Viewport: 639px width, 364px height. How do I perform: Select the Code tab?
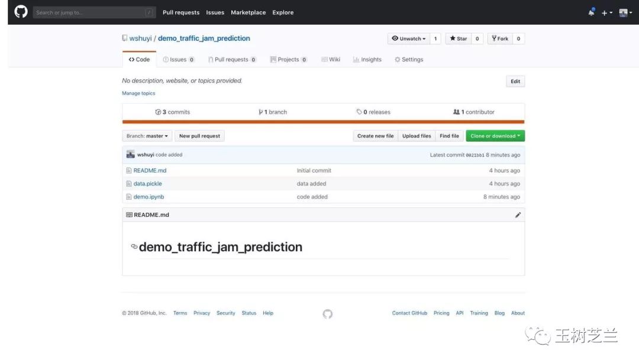pyautogui.click(x=140, y=60)
